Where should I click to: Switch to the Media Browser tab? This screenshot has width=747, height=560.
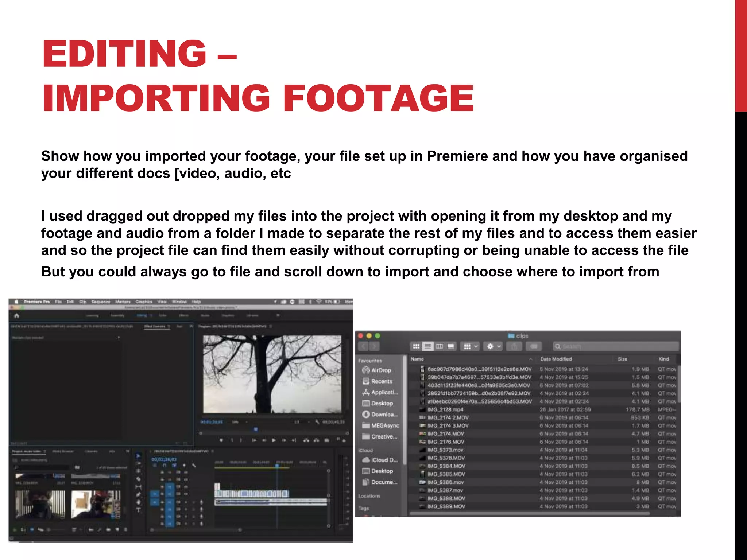(63, 451)
